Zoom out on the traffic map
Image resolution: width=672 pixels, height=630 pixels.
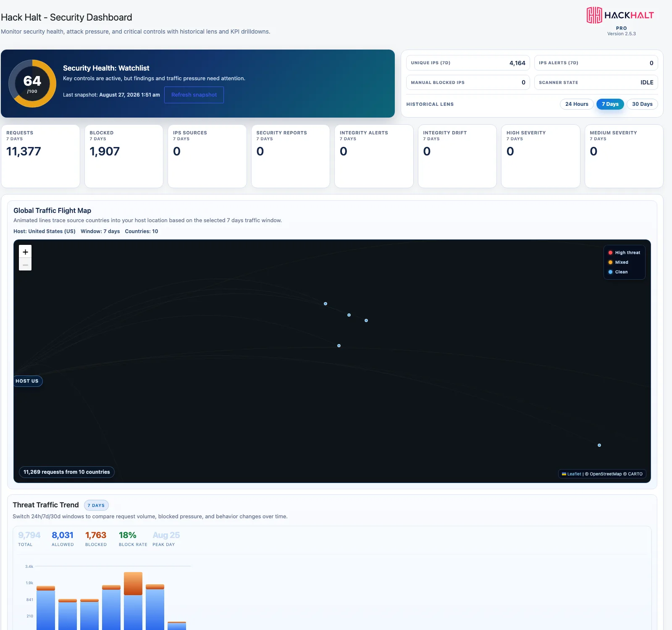point(25,264)
